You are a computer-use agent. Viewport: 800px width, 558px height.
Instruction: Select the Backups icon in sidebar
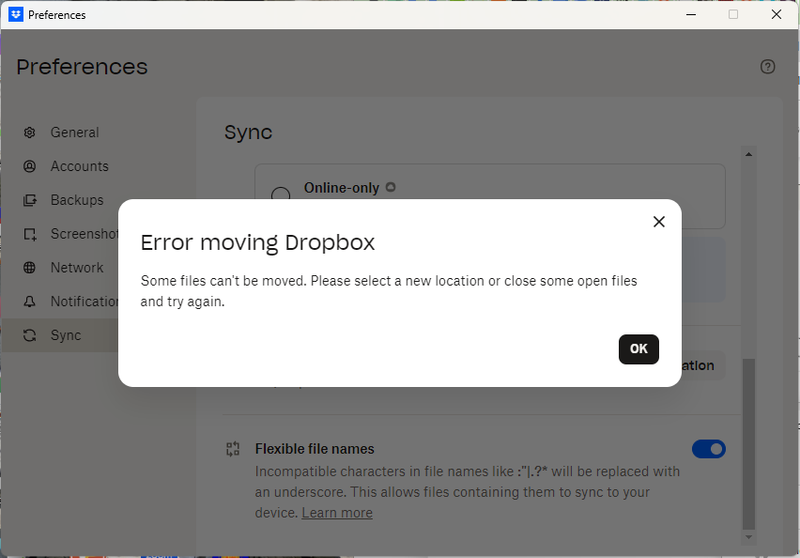click(30, 200)
